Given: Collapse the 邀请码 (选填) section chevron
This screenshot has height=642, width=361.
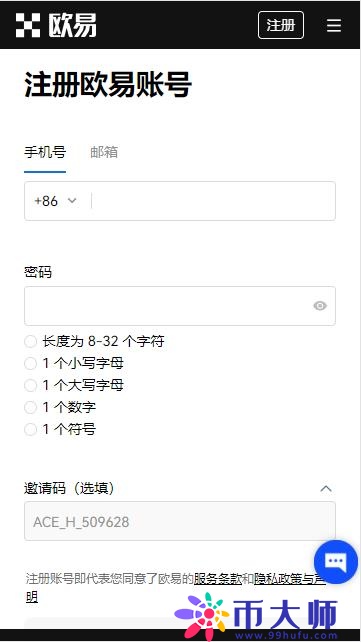Looking at the screenshot, I should (326, 488).
